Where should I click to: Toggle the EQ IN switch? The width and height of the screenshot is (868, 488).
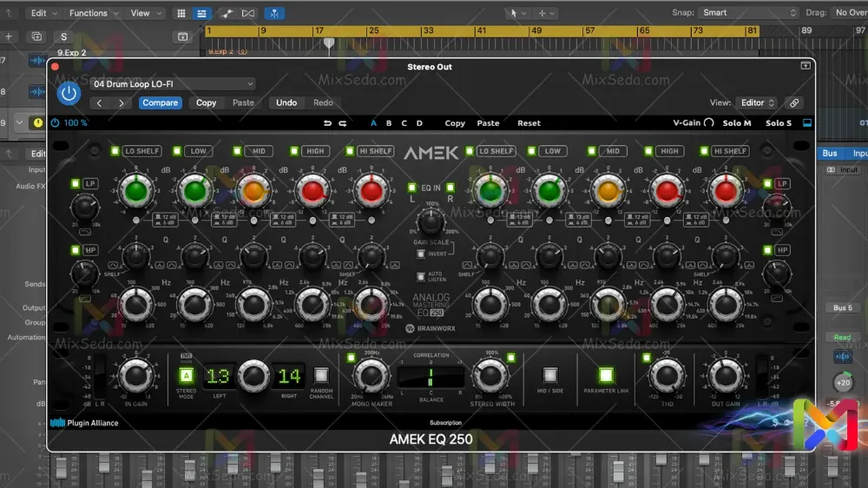pyautogui.click(x=413, y=187)
